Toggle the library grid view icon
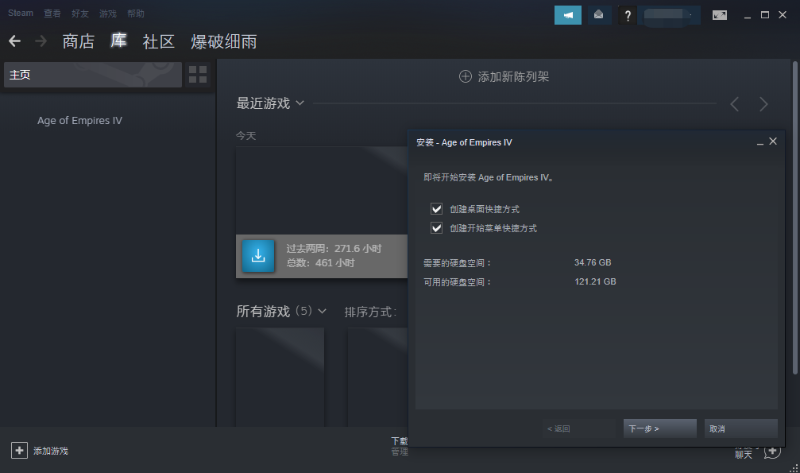This screenshot has width=800, height=473. click(198, 74)
